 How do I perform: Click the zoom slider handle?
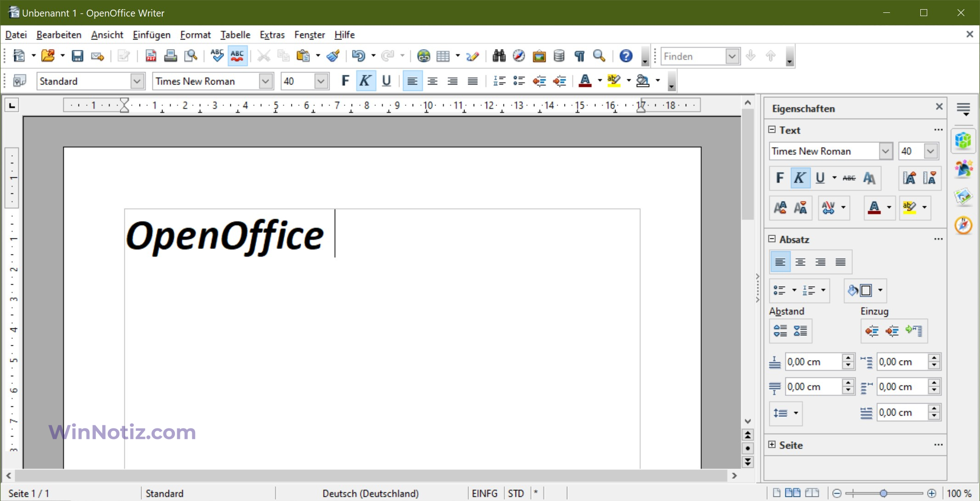[884, 493]
